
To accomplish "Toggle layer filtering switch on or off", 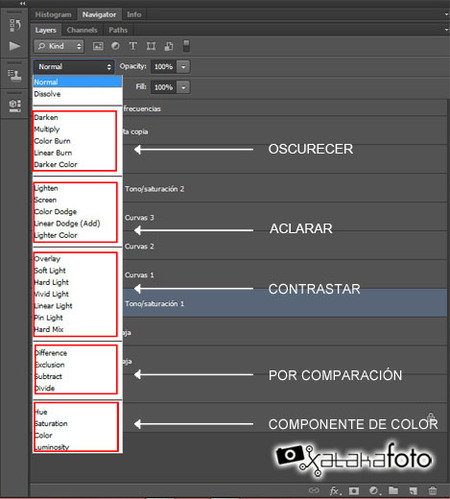I will 186,46.
